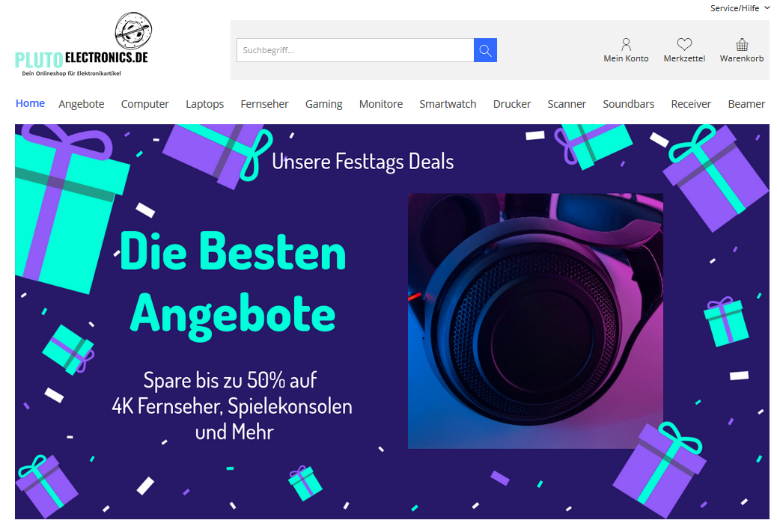Expand the Service/Hilfe dropdown chevron
Viewport: 777px width, 532px height.
click(767, 8)
